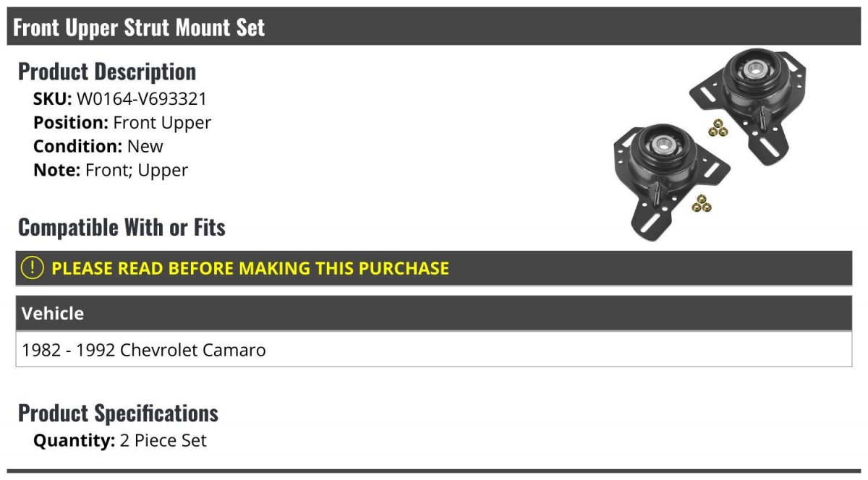The height and width of the screenshot is (480, 868).
Task: Click the Position: Front Upper line
Action: (122, 123)
